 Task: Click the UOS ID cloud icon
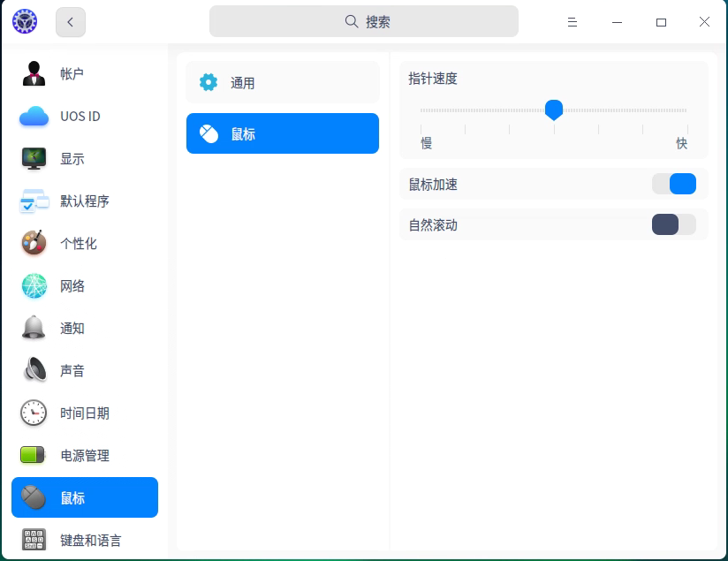(x=34, y=116)
